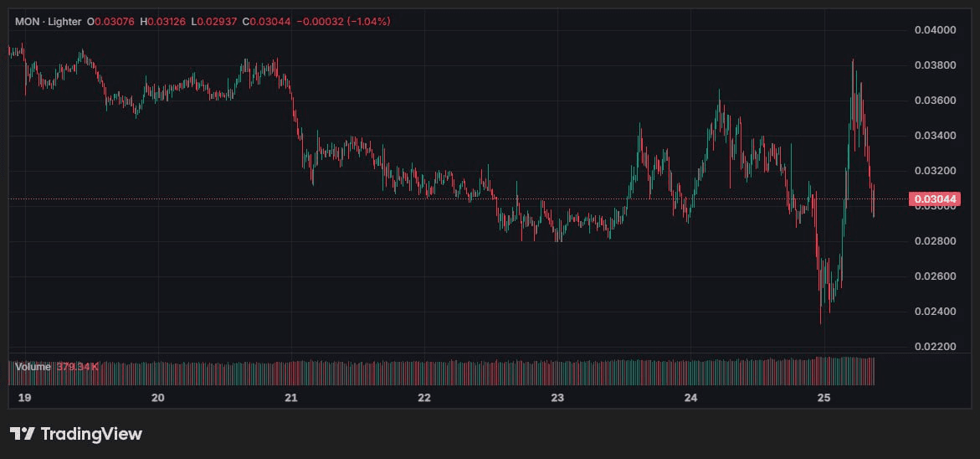Open the TradingView text link
Image resolution: width=980 pixels, height=459 pixels.
91,434
